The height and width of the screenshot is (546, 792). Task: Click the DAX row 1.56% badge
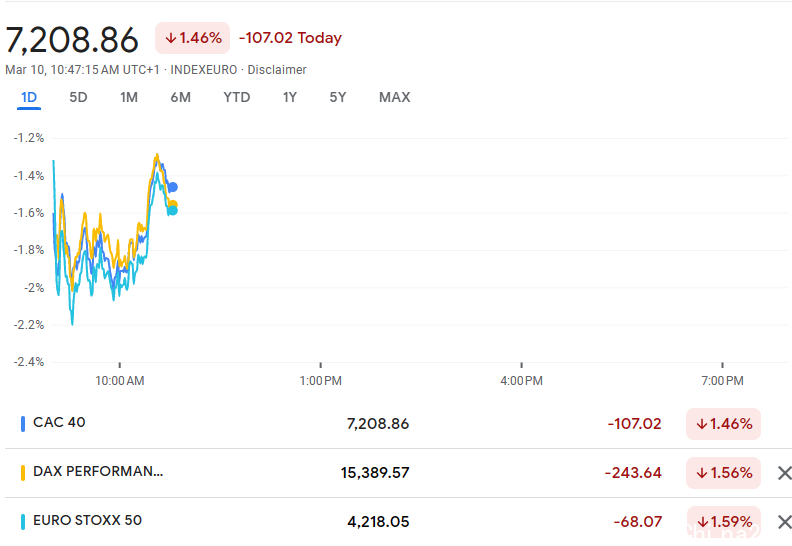pyautogui.click(x=723, y=473)
